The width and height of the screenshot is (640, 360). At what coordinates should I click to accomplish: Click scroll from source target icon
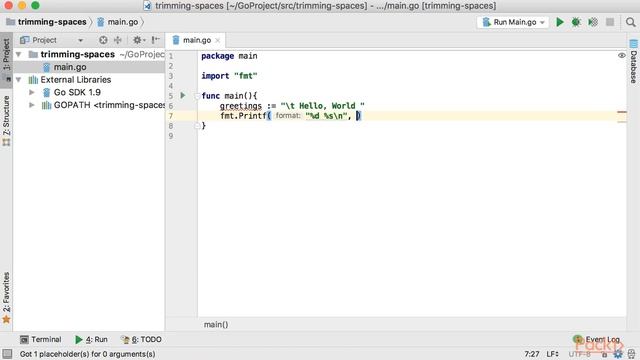[103, 40]
